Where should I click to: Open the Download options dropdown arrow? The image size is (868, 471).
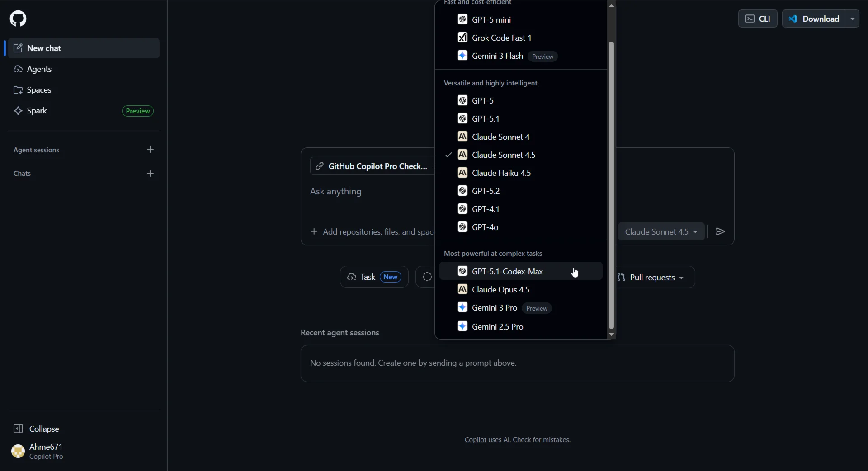(x=853, y=19)
